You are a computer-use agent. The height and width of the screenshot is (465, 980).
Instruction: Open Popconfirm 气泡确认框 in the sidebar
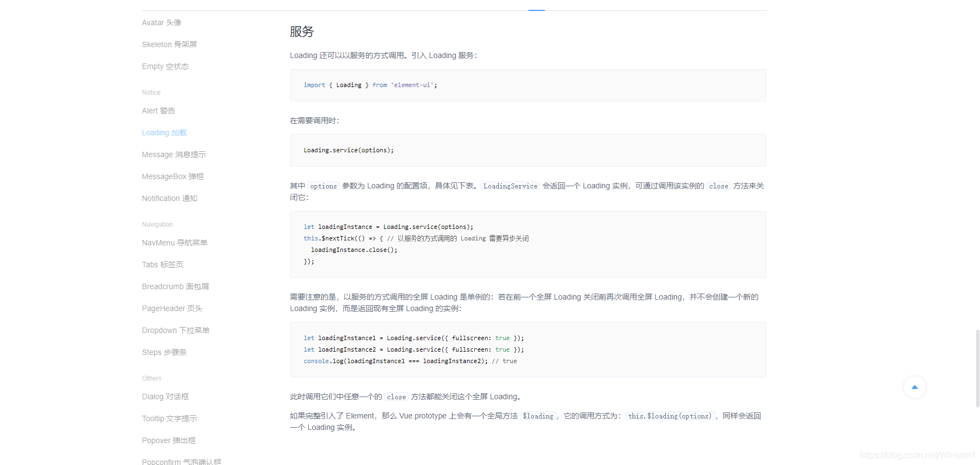coord(181,461)
